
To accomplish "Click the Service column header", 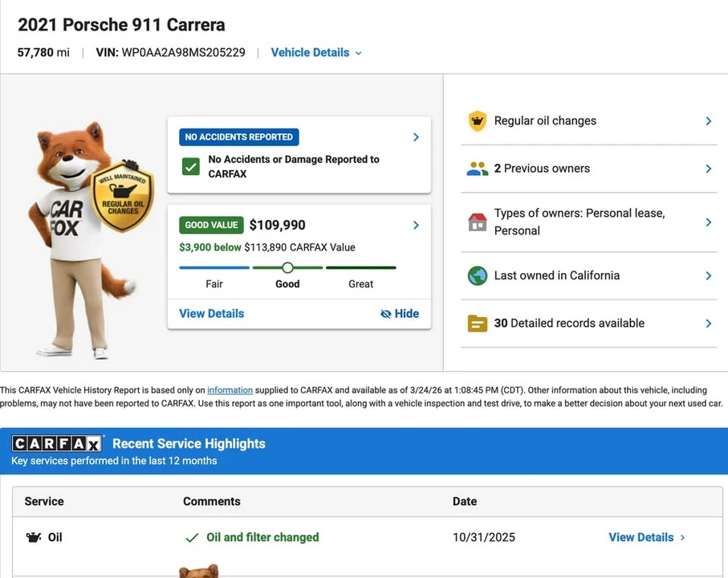I will coord(44,502).
